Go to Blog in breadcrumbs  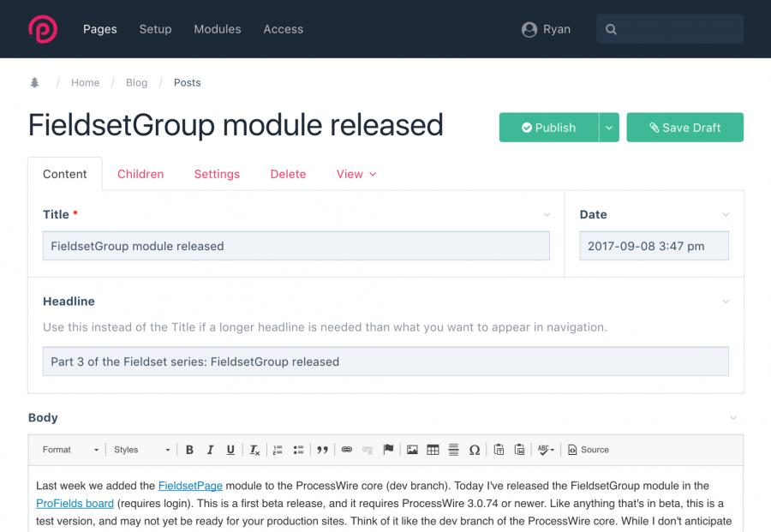coord(137,82)
